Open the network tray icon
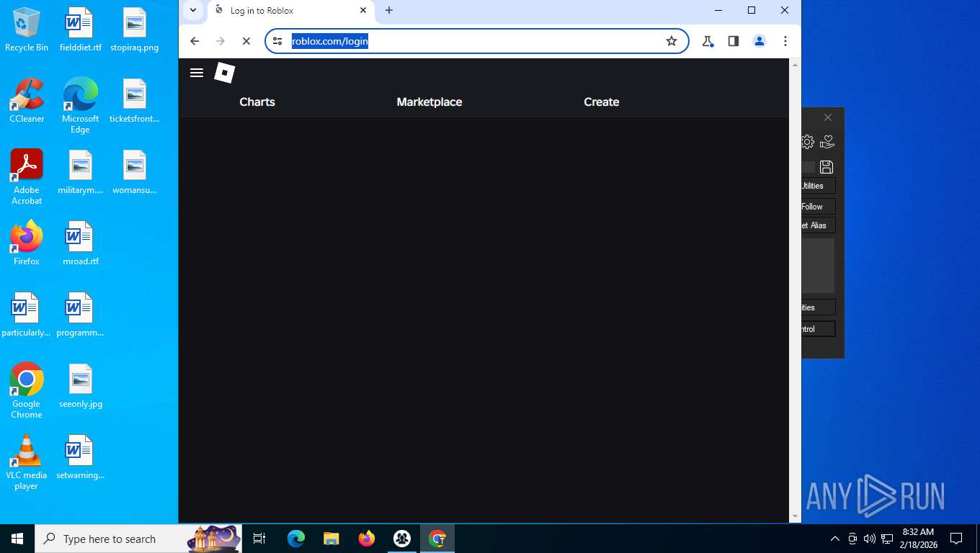The width and height of the screenshot is (980, 553). (887, 539)
